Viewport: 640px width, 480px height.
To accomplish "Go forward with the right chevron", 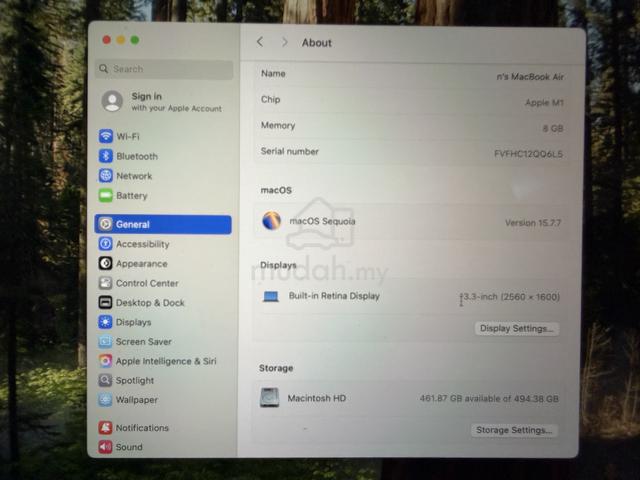I will 285,42.
